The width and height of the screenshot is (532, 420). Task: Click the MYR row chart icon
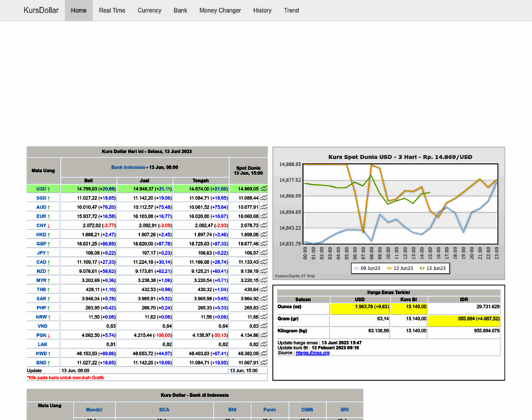click(x=264, y=280)
